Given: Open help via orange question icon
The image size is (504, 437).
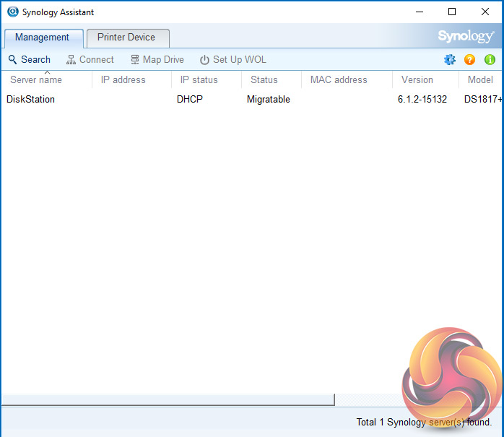Looking at the screenshot, I should pyautogui.click(x=469, y=59).
